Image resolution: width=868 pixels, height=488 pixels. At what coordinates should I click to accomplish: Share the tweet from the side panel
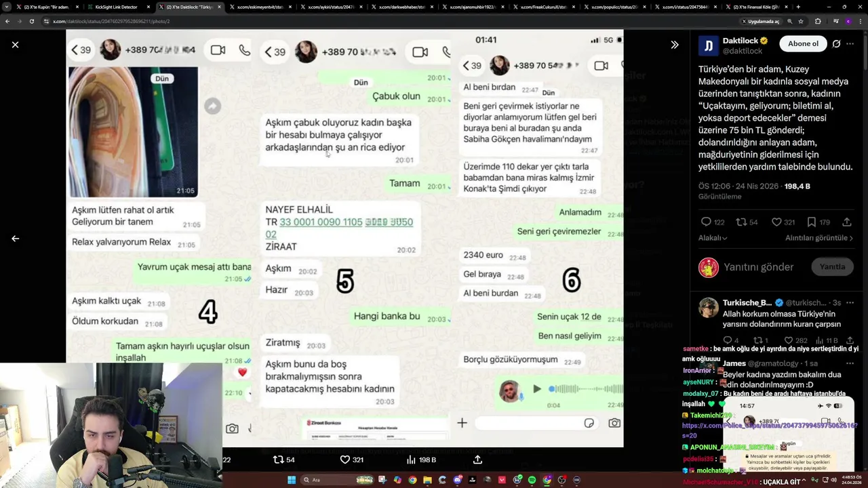pos(847,222)
